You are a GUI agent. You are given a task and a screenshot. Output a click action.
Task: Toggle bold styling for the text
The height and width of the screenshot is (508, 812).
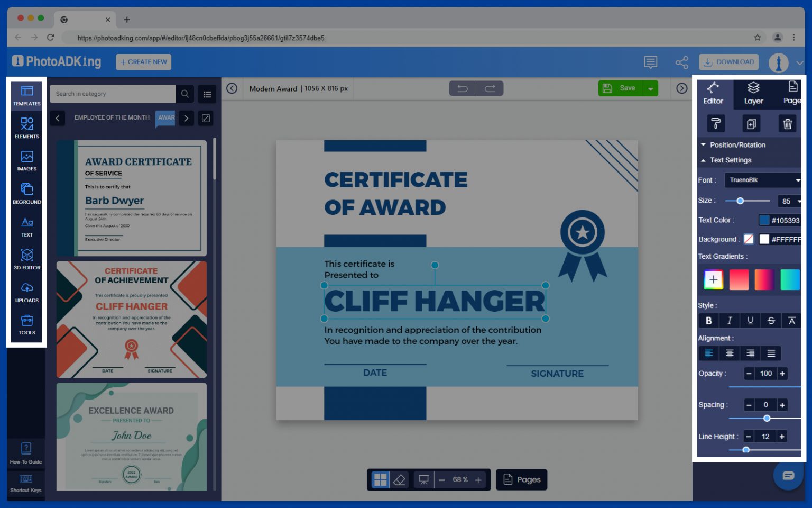point(708,321)
